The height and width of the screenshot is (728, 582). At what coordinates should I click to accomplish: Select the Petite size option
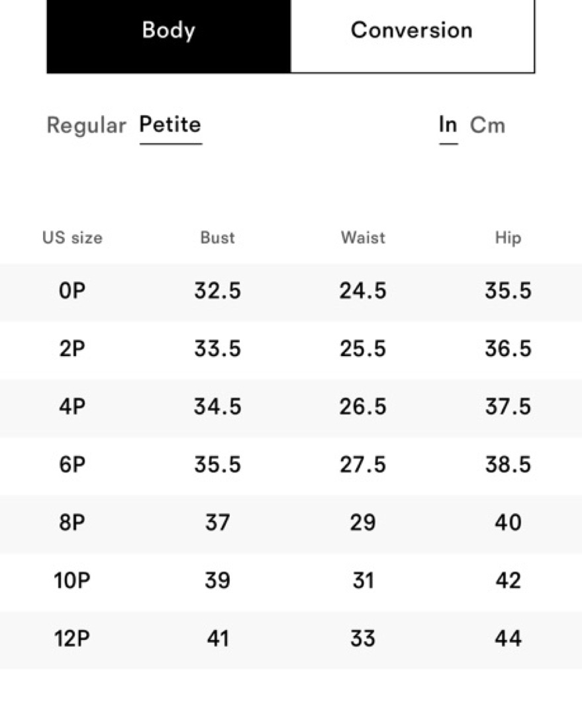tap(170, 124)
